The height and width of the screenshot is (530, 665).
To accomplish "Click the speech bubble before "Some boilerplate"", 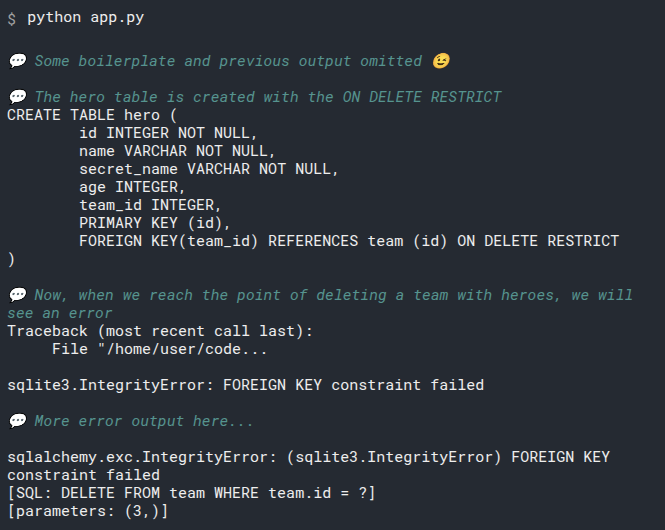I will click(x=17, y=61).
